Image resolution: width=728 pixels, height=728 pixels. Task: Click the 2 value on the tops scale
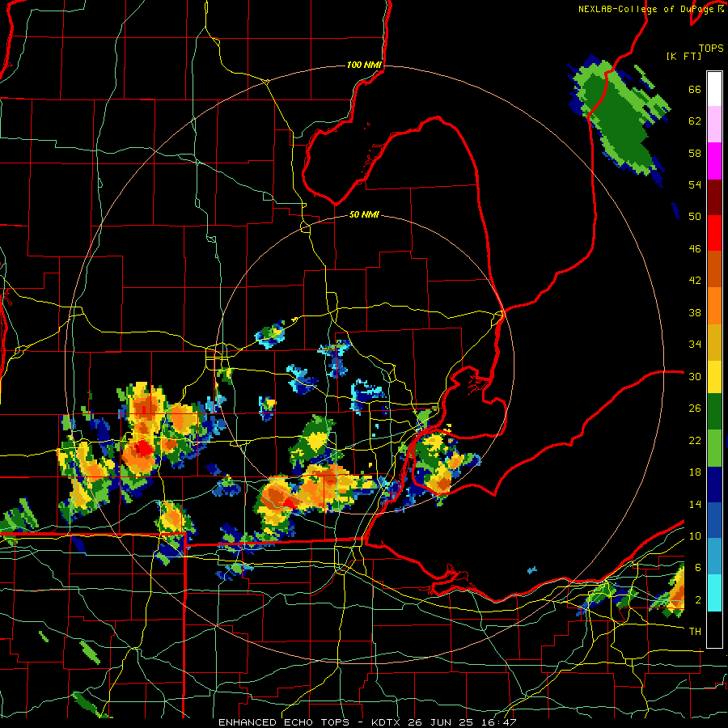(x=698, y=599)
